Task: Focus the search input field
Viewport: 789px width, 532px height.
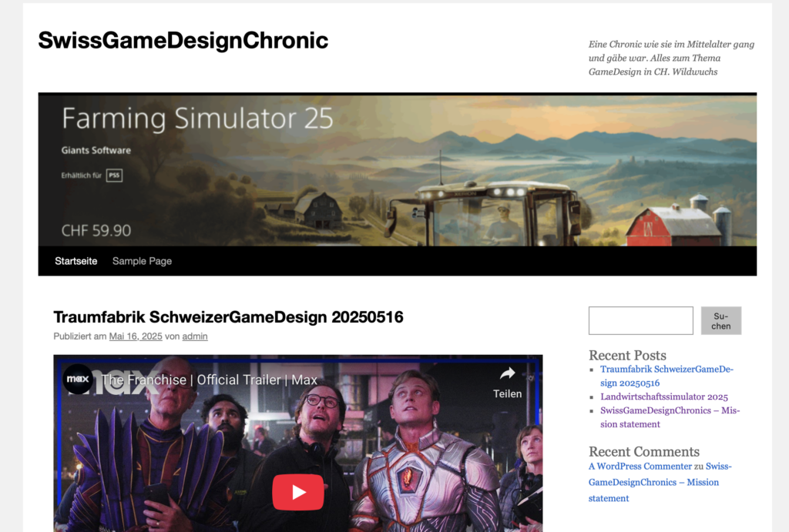Action: point(640,321)
